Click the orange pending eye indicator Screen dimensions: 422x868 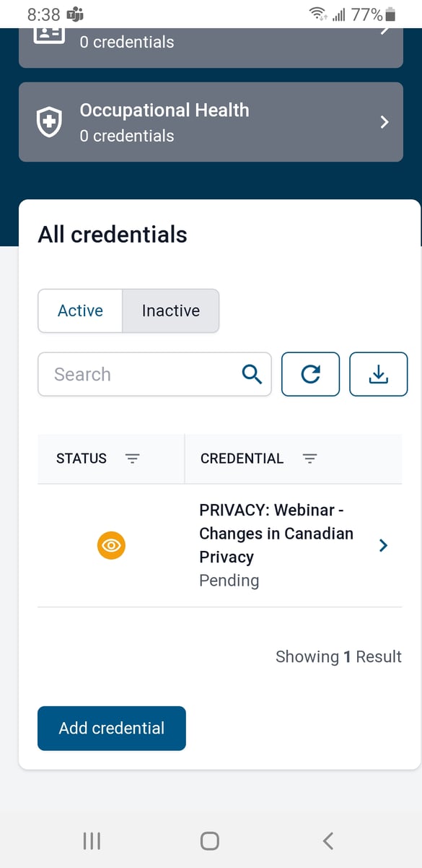pyautogui.click(x=111, y=545)
